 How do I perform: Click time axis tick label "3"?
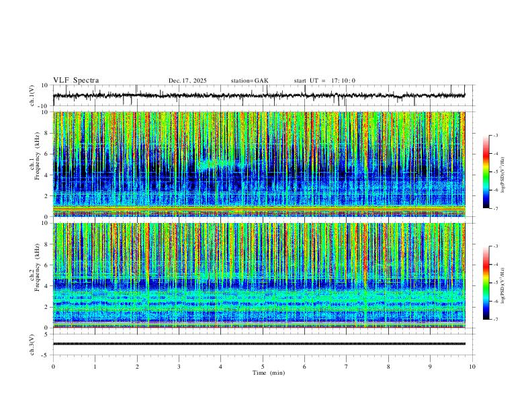(179, 367)
